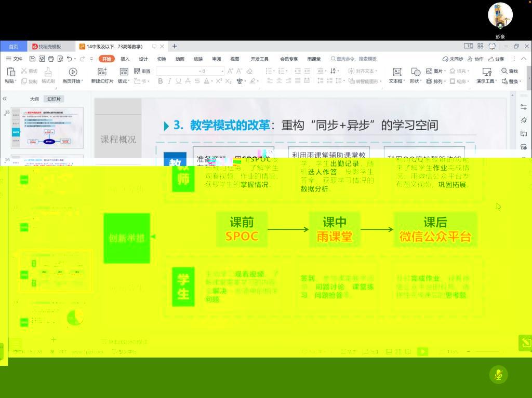Go to the 首页 home tab
This screenshot has height=398, width=532.
point(13,47)
